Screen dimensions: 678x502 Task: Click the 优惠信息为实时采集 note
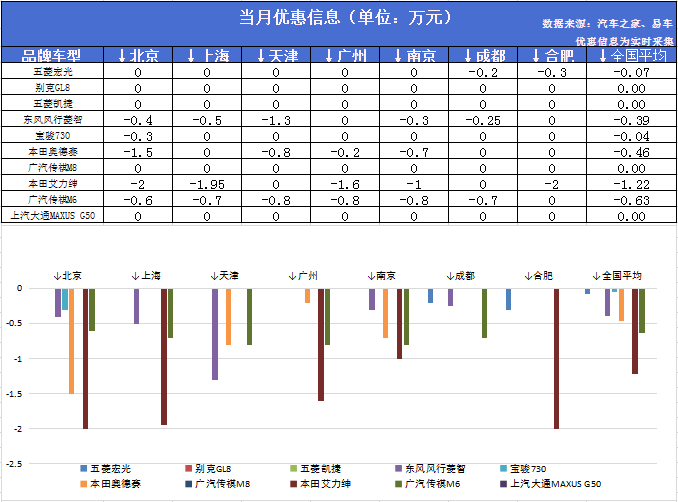pyautogui.click(x=624, y=42)
